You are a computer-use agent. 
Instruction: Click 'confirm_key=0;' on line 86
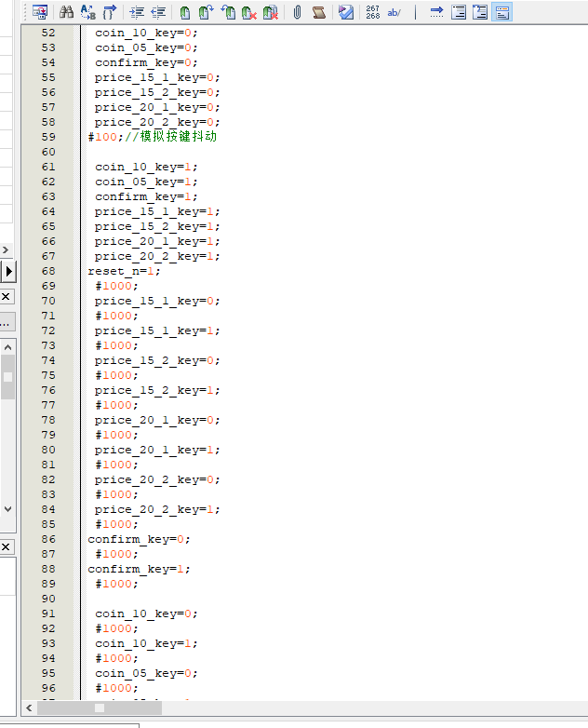139,539
